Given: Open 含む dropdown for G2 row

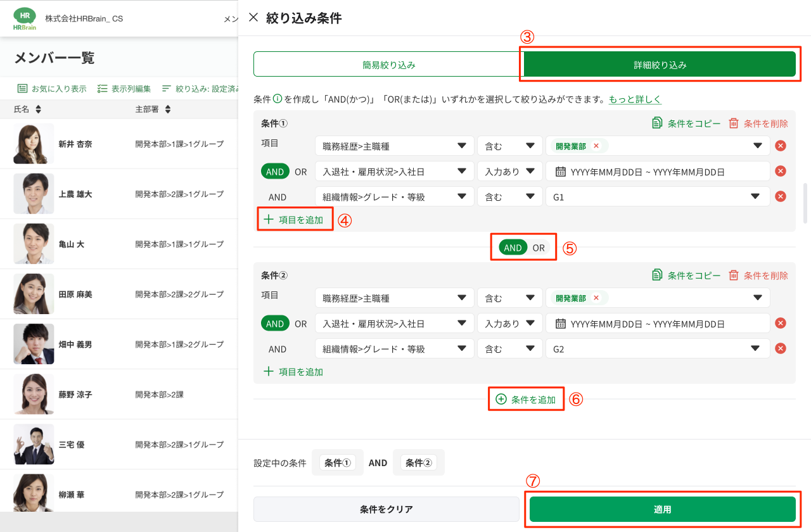Looking at the screenshot, I should 510,348.
